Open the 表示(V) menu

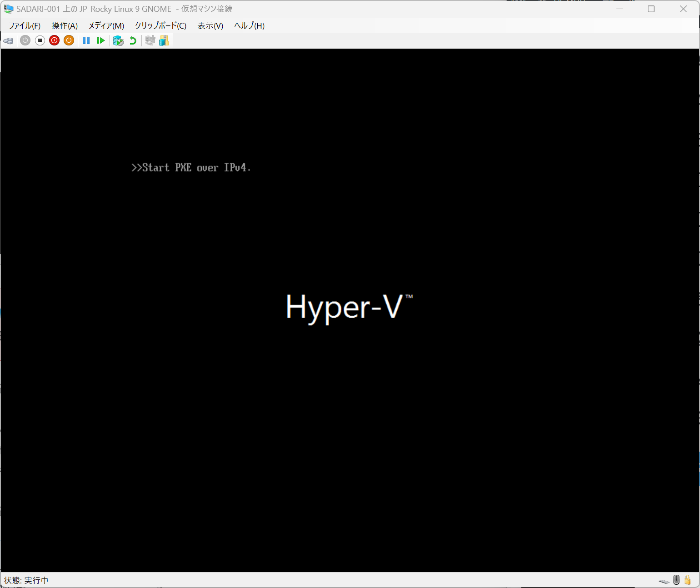pyautogui.click(x=210, y=26)
